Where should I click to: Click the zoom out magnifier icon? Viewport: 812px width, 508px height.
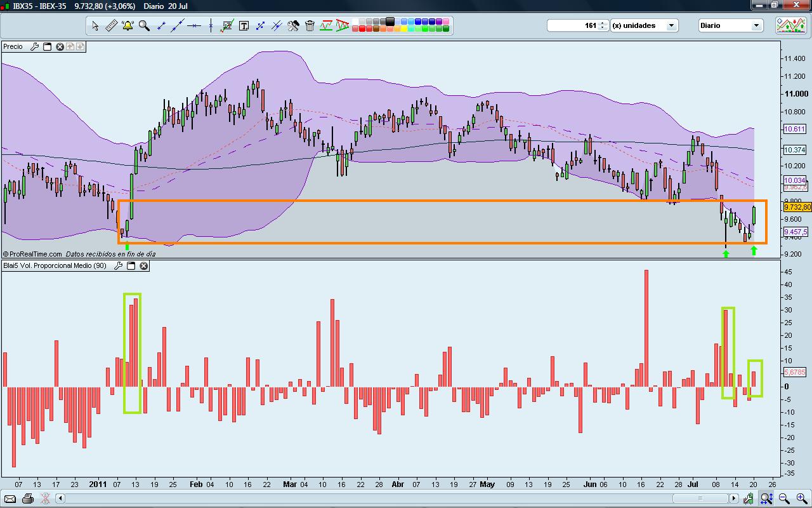tap(783, 498)
